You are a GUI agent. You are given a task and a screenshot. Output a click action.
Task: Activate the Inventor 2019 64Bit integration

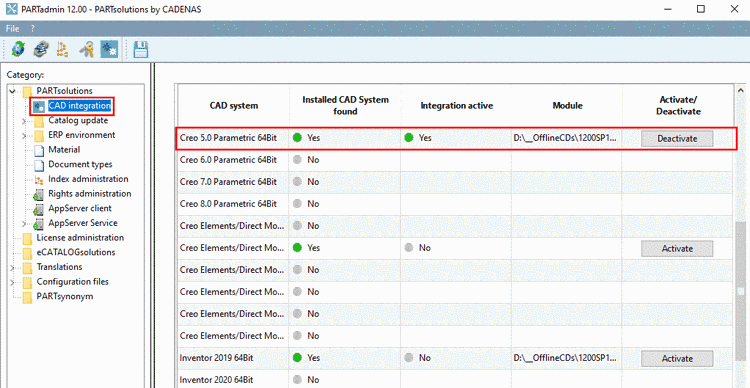(x=677, y=358)
